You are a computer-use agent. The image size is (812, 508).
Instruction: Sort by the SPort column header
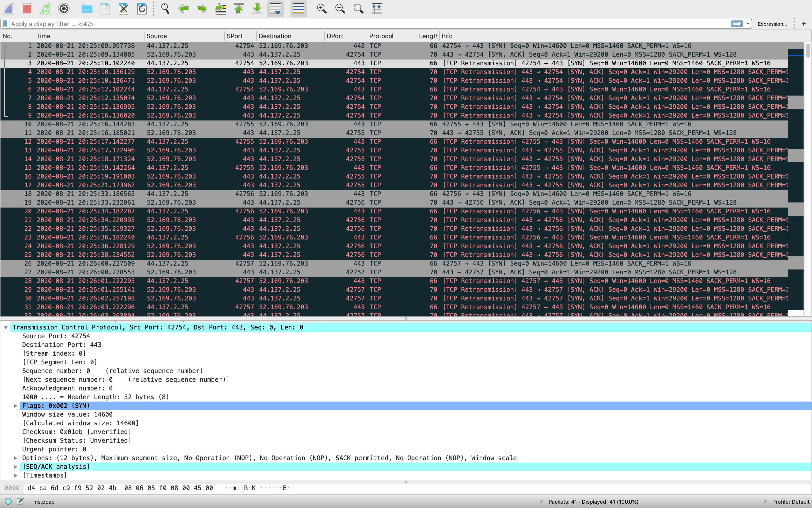[x=240, y=36]
